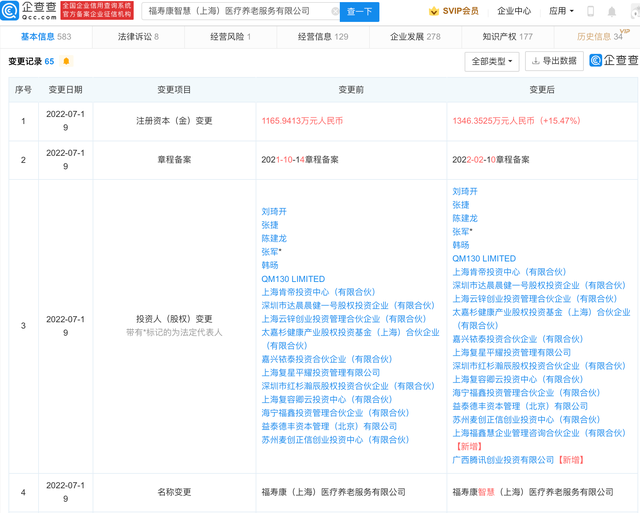
Task: Click the 企查查 watermark logo at right
Action: tap(610, 61)
